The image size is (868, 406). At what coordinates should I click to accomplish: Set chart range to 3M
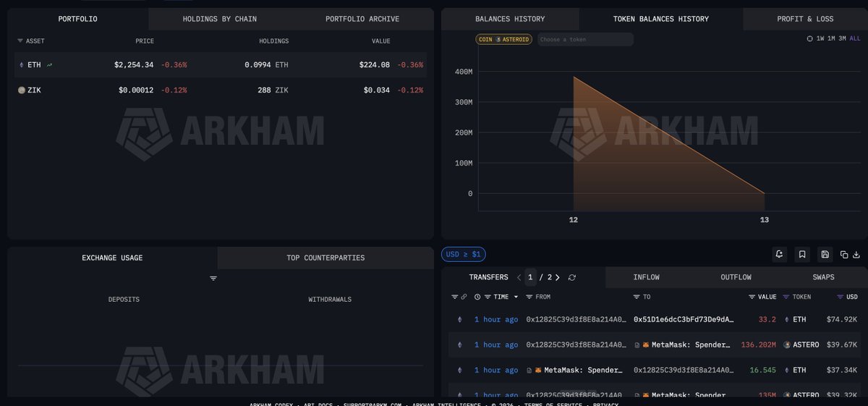(x=842, y=38)
